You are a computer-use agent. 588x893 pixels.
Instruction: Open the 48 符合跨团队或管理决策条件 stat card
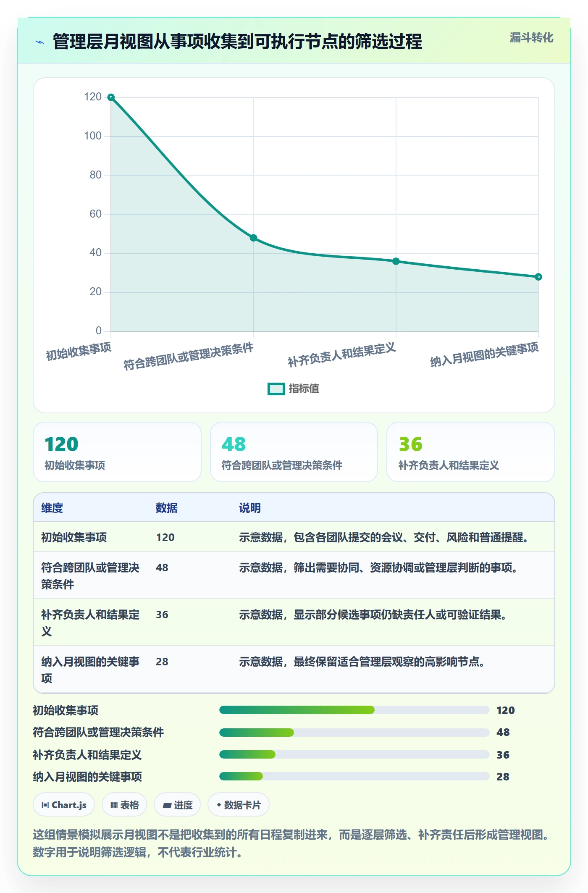point(294,452)
